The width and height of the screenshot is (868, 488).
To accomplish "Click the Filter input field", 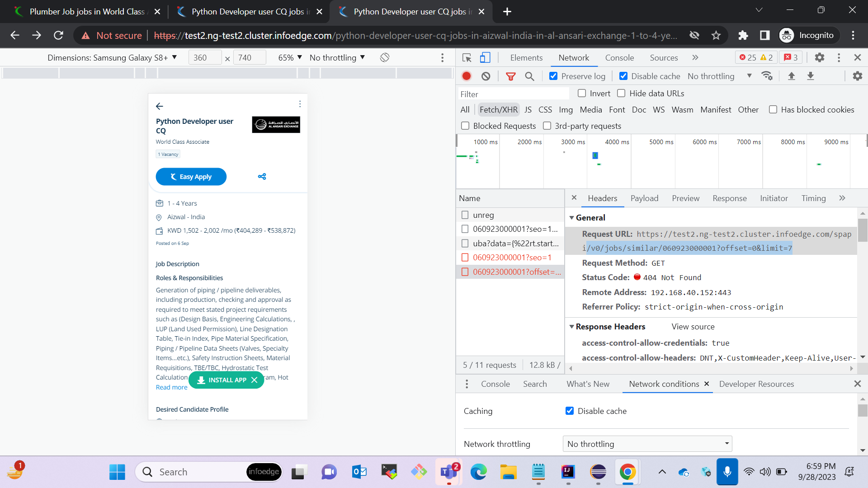I will click(x=513, y=94).
